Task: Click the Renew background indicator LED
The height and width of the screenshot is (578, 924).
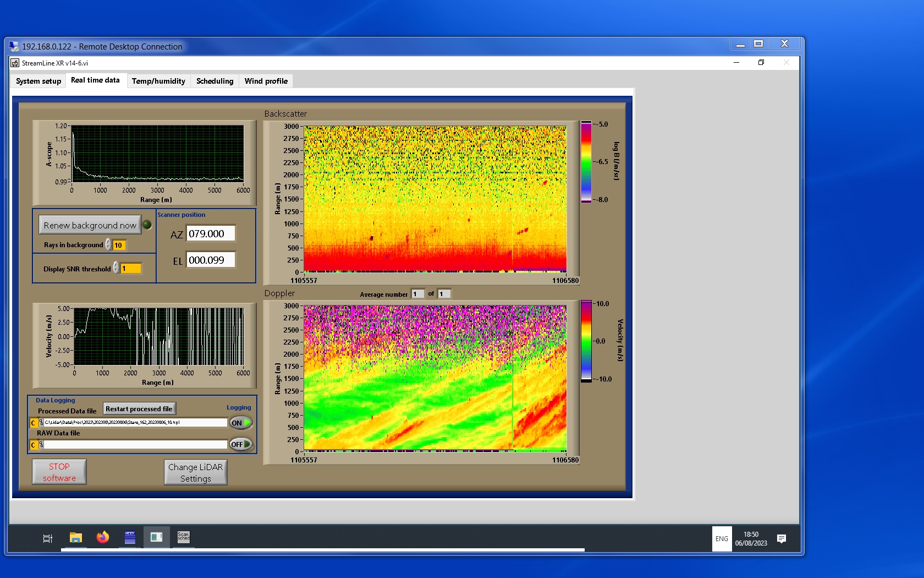Action: pyautogui.click(x=147, y=225)
